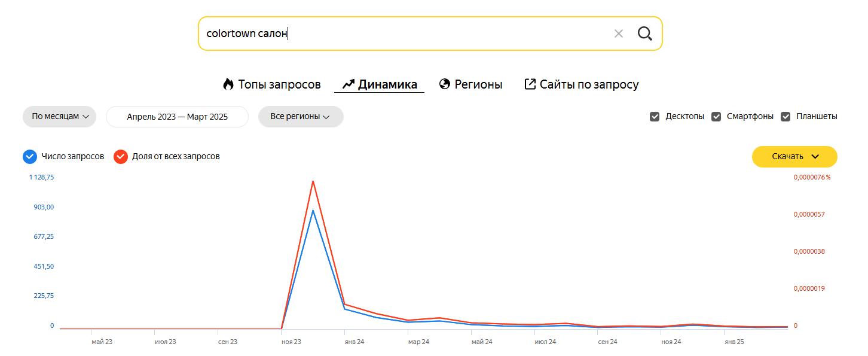Click the globe icon for Регионы
Viewport: 868px width, 356px height.
pos(444,84)
